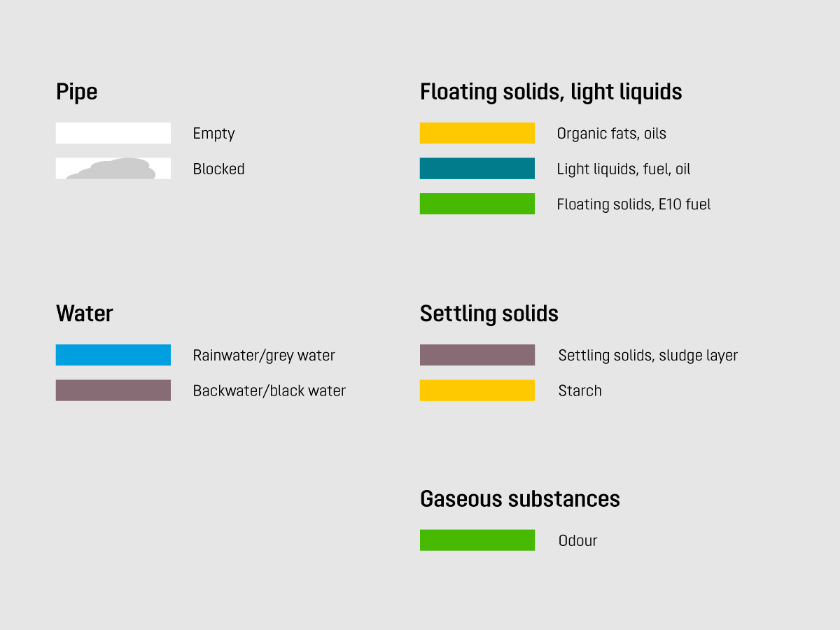Select the mauve Settling solids, sludge layer swatch

(477, 355)
